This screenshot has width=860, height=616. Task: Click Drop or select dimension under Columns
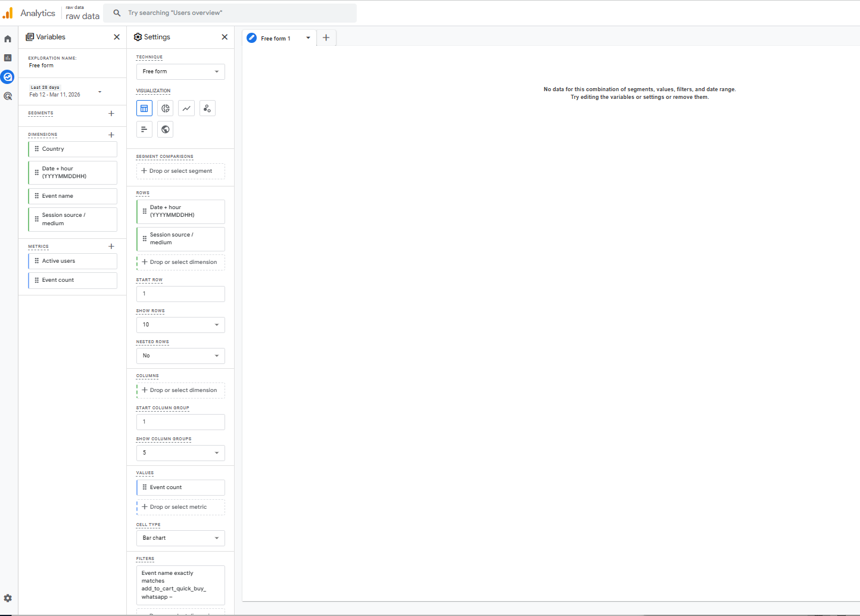pos(180,390)
